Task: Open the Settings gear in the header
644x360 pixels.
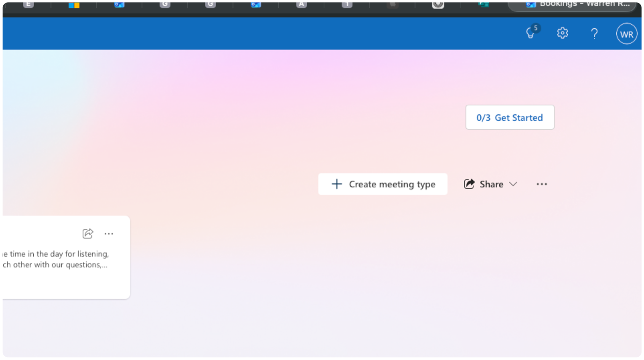Action: 563,33
